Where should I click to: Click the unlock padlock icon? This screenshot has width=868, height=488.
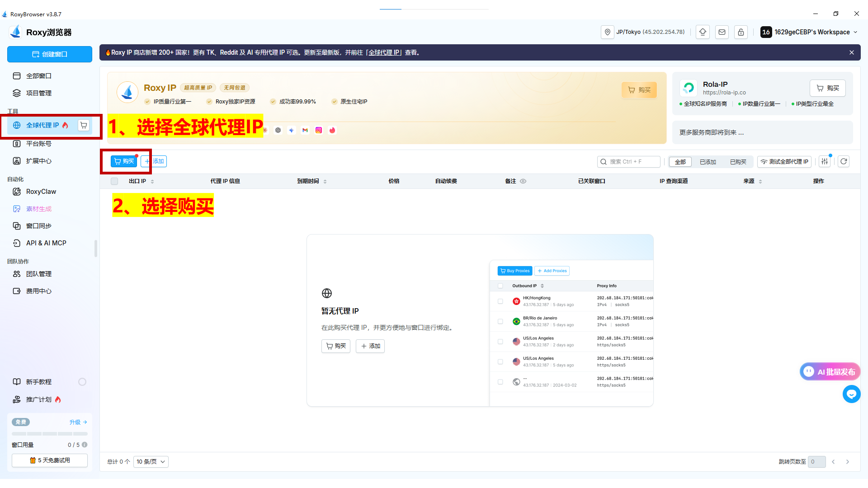(x=741, y=32)
